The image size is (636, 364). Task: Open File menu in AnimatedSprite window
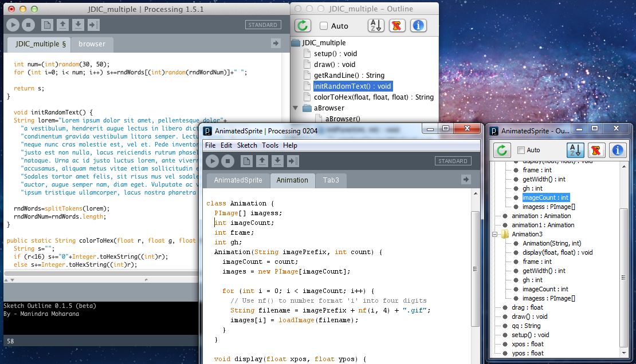[210, 145]
